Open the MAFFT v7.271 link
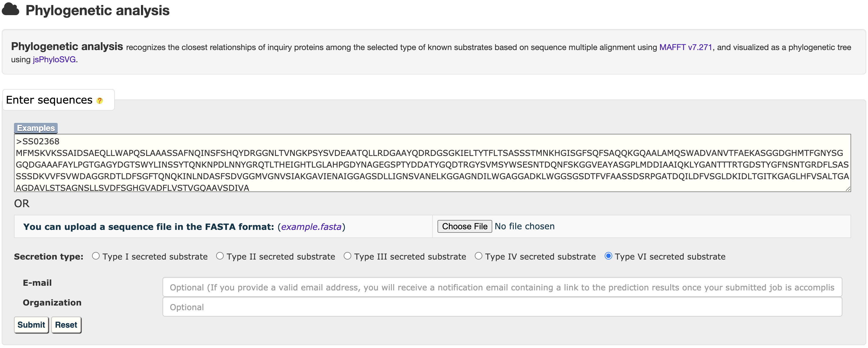Screen dimensions: 868x348 click(685, 47)
